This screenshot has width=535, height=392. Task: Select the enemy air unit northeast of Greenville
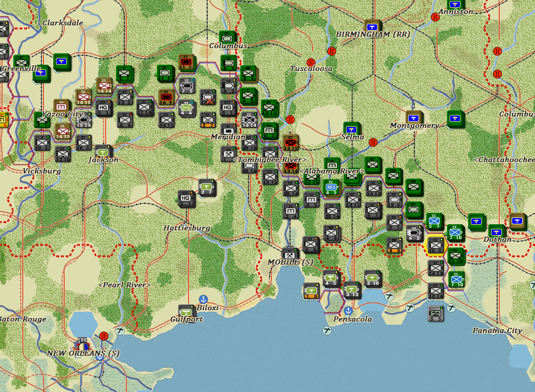(62, 63)
